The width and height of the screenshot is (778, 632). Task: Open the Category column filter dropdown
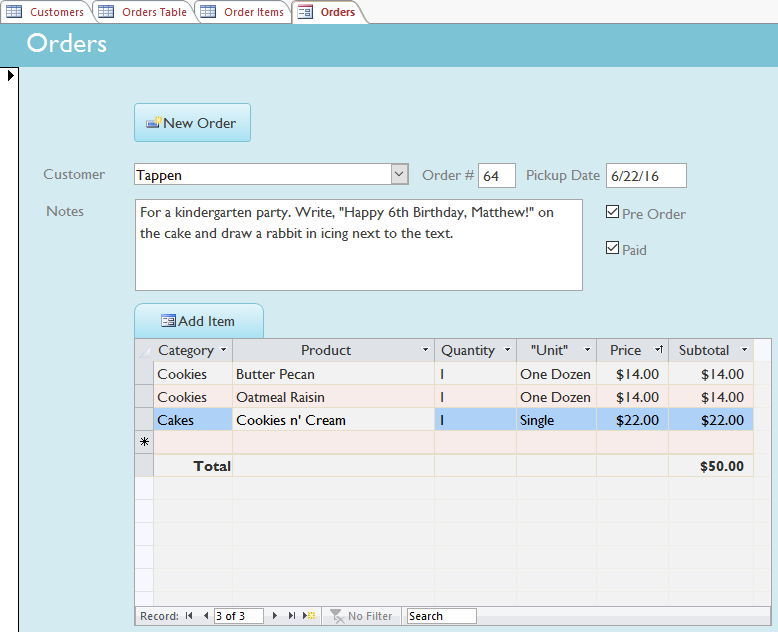(223, 351)
